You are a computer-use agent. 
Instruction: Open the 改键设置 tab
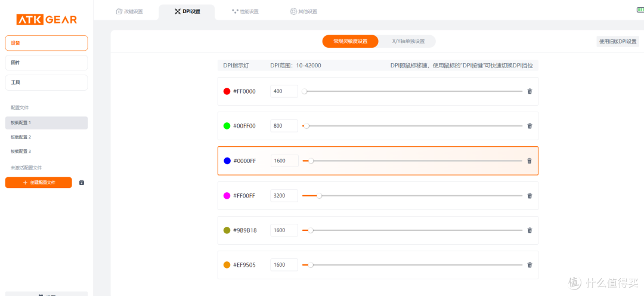click(x=129, y=11)
